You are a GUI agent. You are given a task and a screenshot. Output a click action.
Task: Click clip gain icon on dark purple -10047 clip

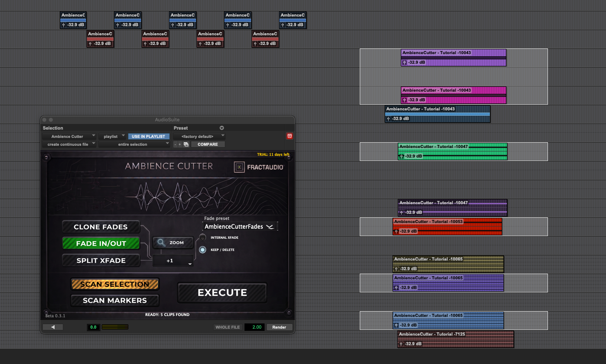[401, 213]
